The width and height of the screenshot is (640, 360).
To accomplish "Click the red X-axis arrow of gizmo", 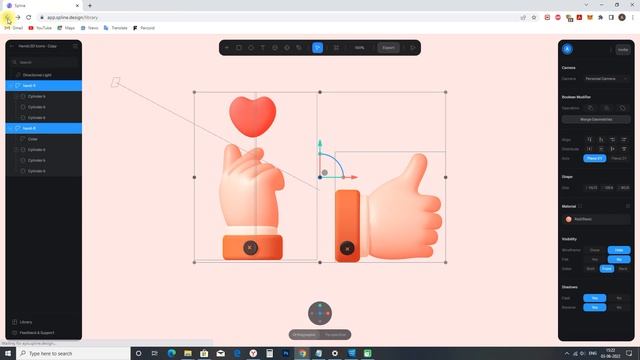I will pyautogui.click(x=353, y=177).
